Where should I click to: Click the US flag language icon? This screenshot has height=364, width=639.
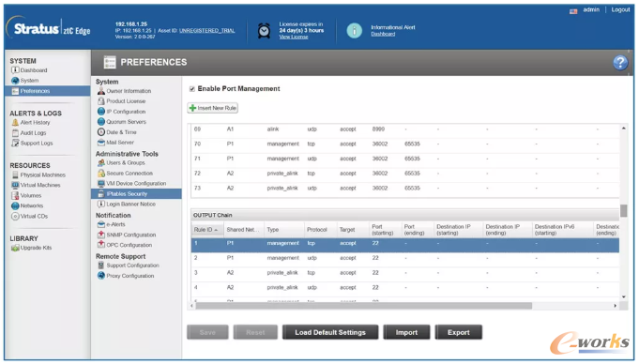pos(573,11)
